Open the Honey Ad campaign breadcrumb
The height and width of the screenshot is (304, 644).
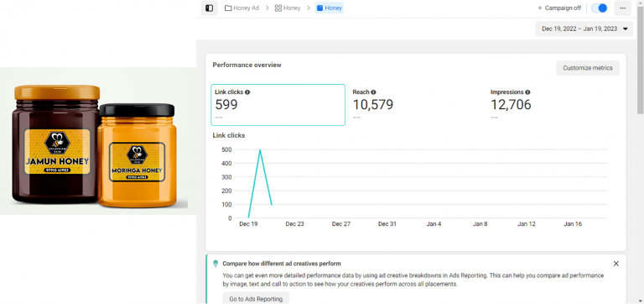[x=241, y=8]
